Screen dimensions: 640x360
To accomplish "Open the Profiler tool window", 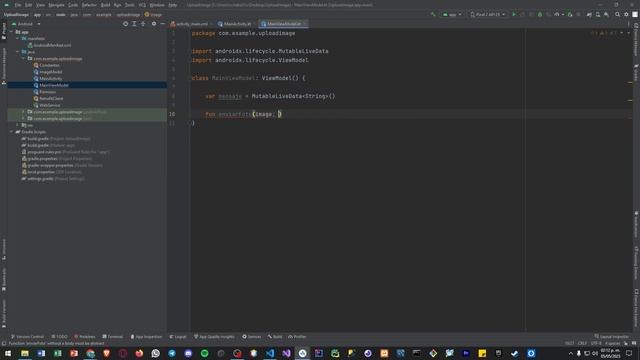I will click(x=297, y=337).
